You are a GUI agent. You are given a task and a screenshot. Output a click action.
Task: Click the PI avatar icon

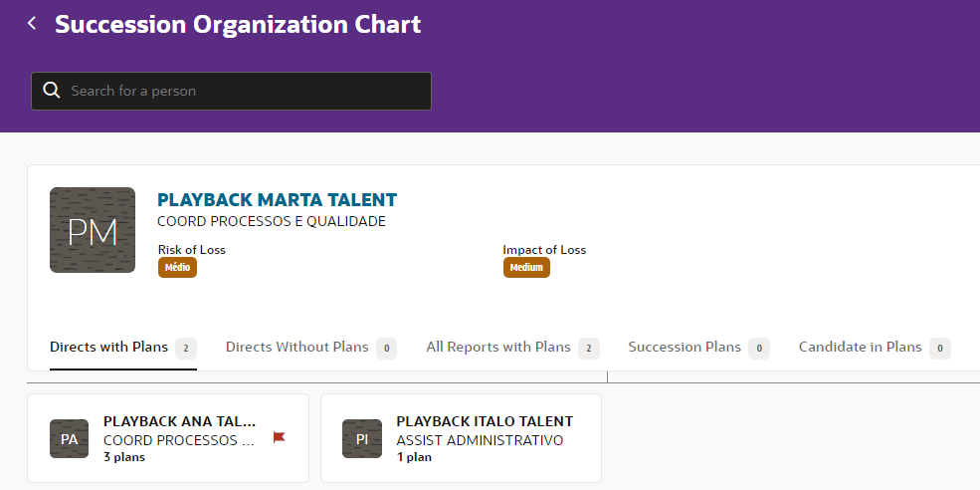(x=362, y=439)
